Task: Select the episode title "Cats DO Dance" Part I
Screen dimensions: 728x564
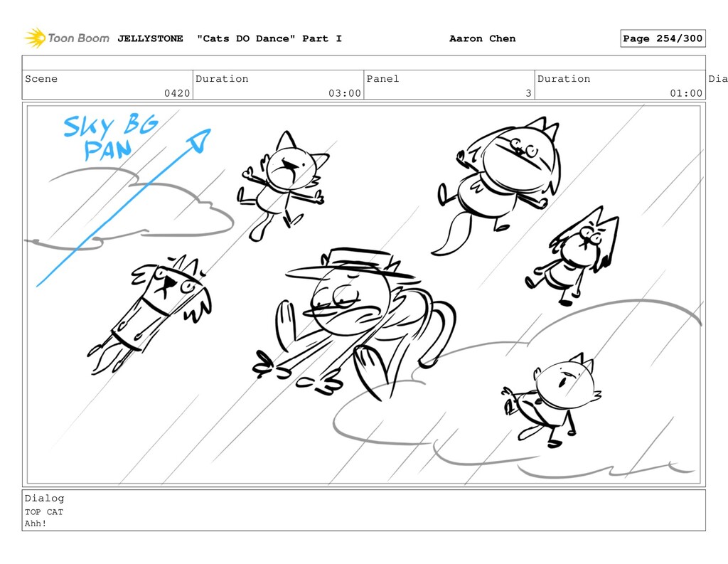Action: [269, 38]
